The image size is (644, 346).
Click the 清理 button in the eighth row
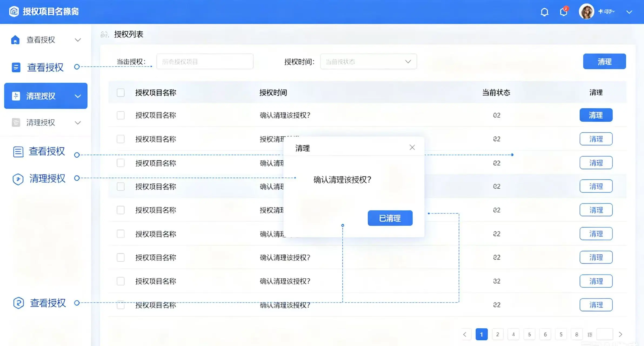coord(596,281)
